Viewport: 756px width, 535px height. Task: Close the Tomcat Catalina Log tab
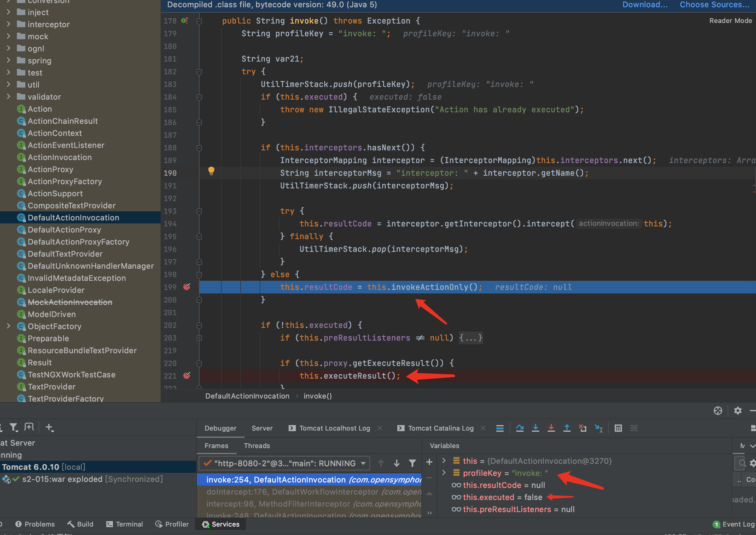coord(483,428)
